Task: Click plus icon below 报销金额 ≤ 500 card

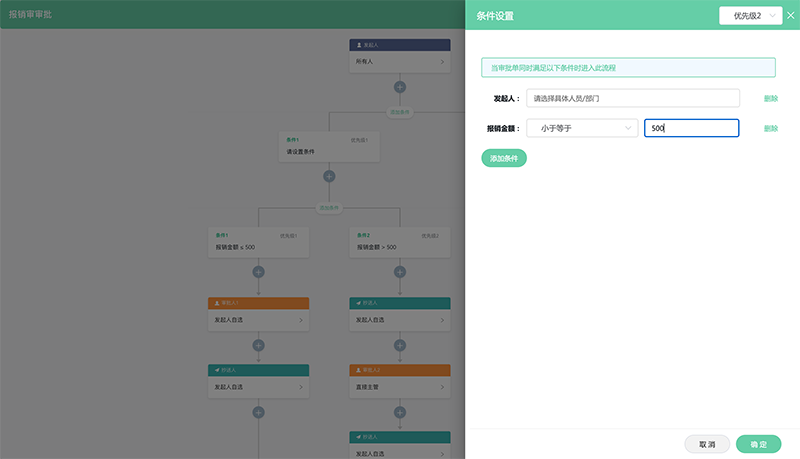Action: (x=258, y=271)
